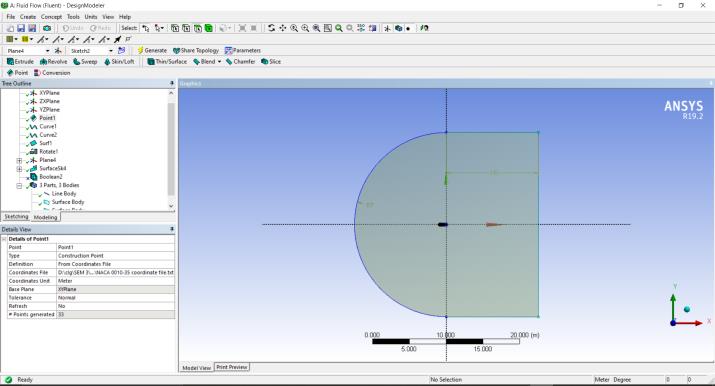Select Curve1 in the tree outline

coord(48,127)
